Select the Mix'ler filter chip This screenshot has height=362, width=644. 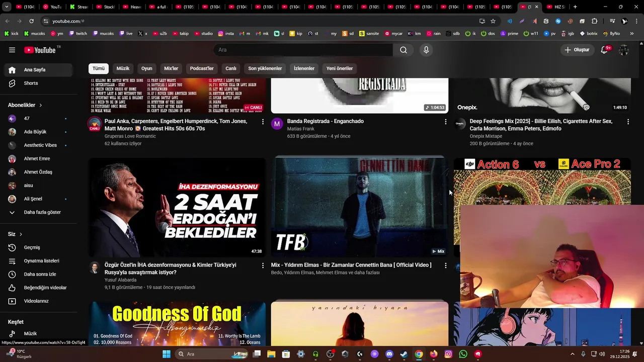point(171,68)
